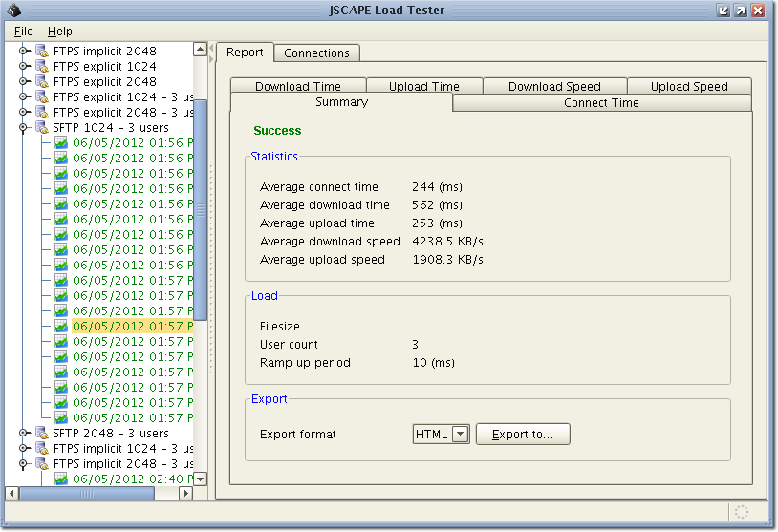
Task: Click the 1908.3 KB/s upload speed value
Action: [447, 259]
